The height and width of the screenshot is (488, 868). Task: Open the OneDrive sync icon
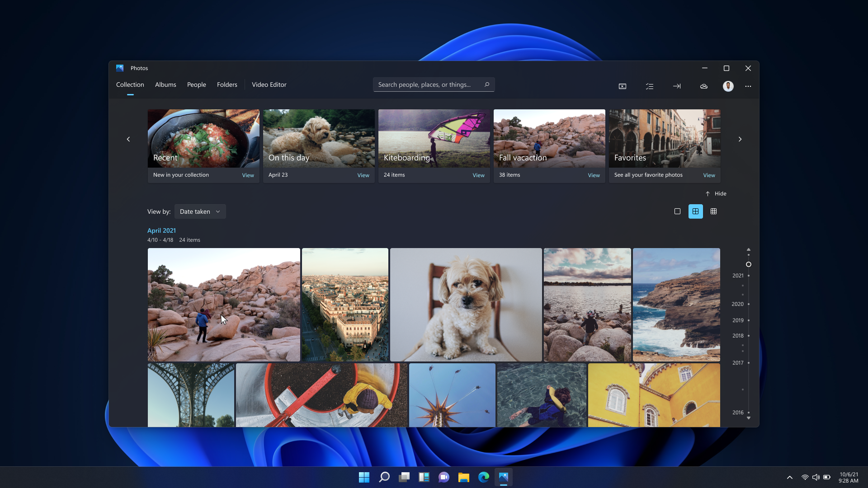tap(703, 86)
